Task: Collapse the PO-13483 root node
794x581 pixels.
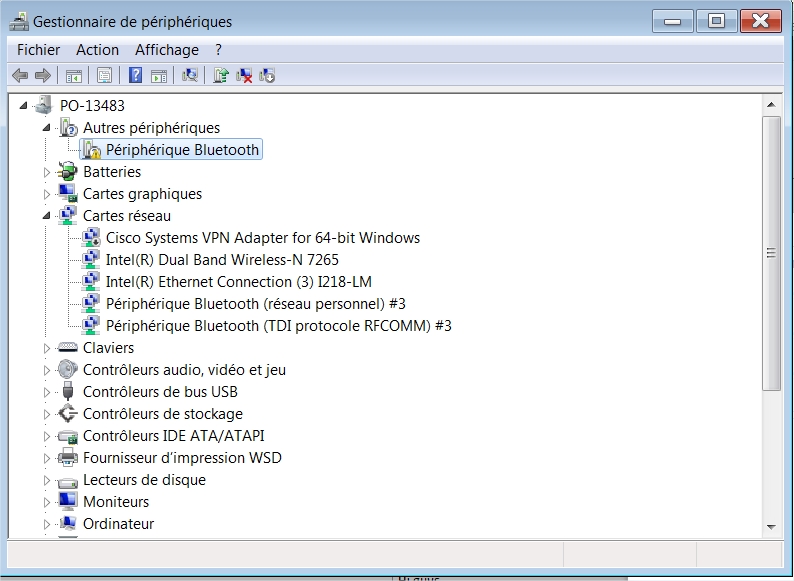Action: coord(23,105)
